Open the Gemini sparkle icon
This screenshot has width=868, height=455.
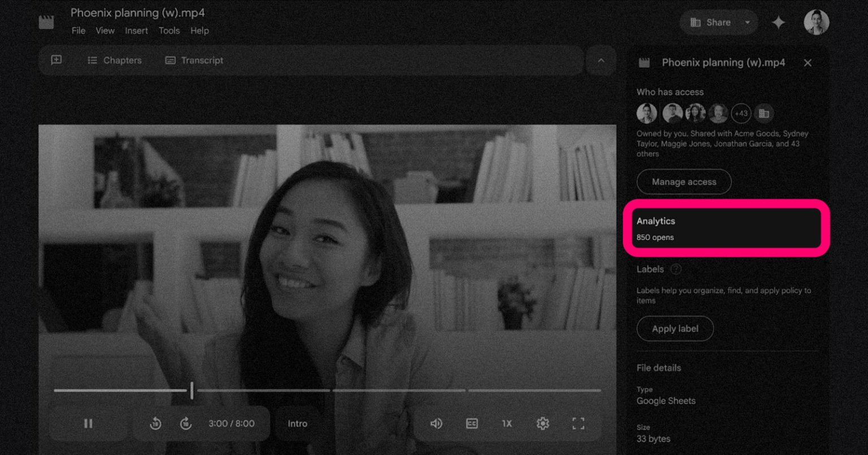tap(779, 23)
